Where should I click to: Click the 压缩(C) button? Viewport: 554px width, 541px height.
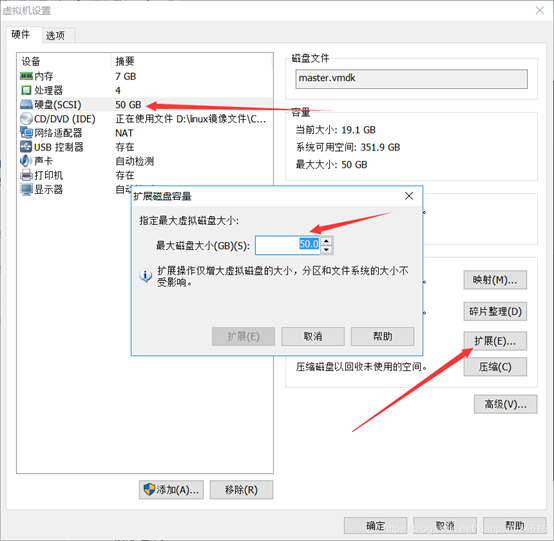tap(495, 367)
